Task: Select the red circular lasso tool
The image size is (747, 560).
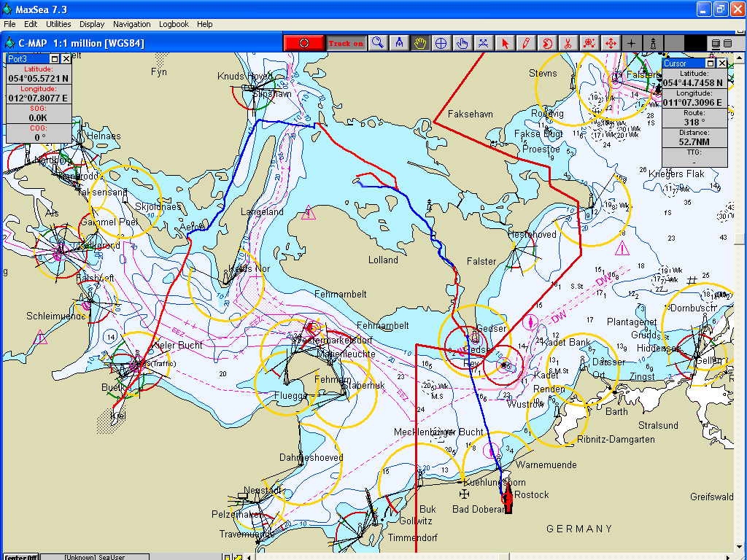Action: click(x=547, y=43)
